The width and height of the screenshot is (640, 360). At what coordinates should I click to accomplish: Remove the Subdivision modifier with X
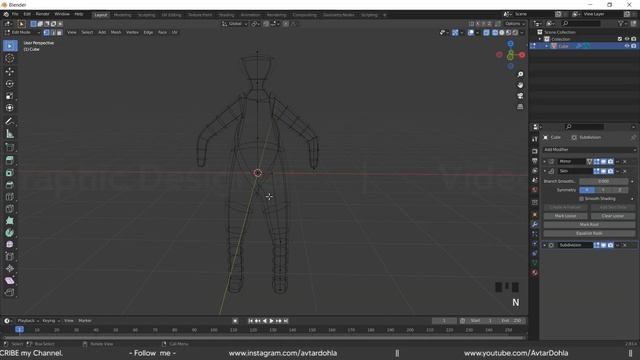pyautogui.click(x=625, y=245)
